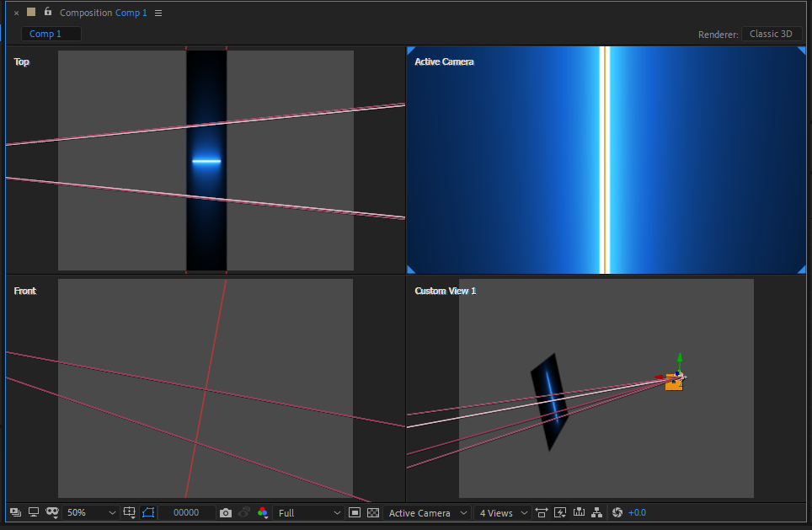This screenshot has width=812, height=530.
Task: Click the current time 00000 field
Action: (x=186, y=512)
